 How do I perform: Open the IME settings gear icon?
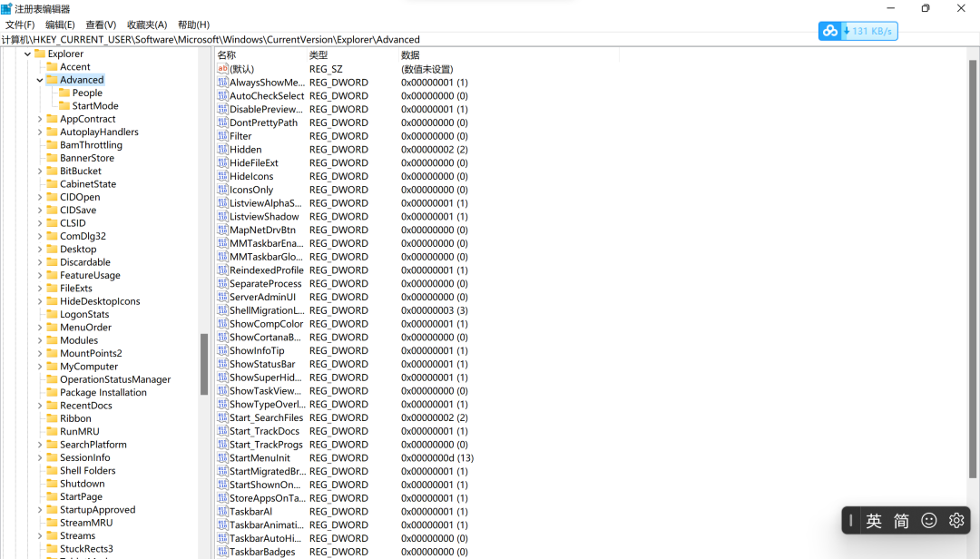click(x=956, y=520)
